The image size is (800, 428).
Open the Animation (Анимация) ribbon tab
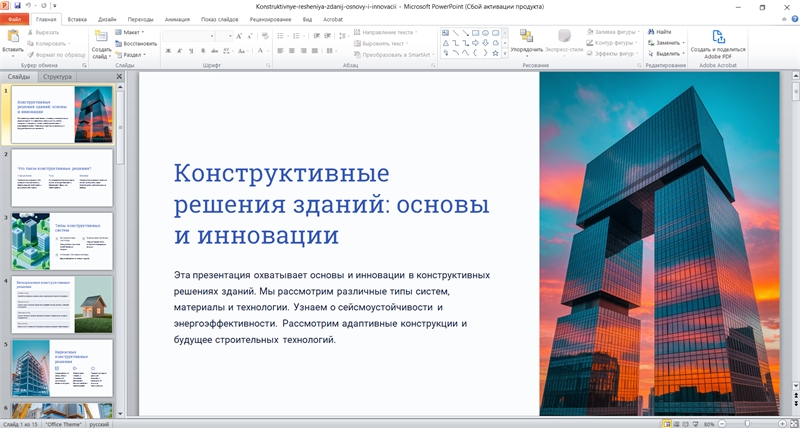point(177,19)
